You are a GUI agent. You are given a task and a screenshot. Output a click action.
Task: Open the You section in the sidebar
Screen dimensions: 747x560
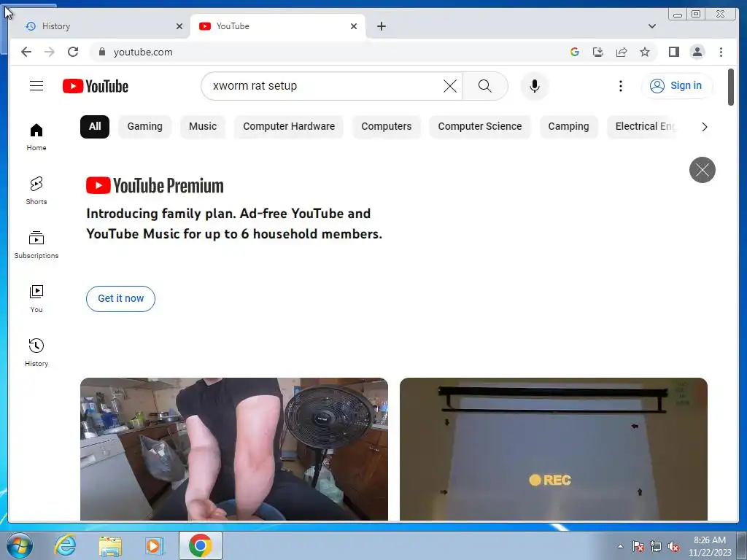coord(36,298)
